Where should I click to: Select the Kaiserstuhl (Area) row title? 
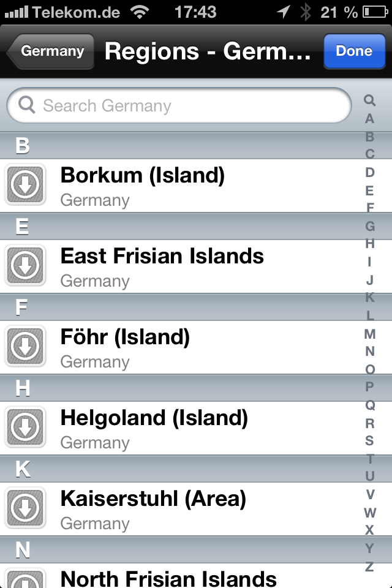(153, 499)
